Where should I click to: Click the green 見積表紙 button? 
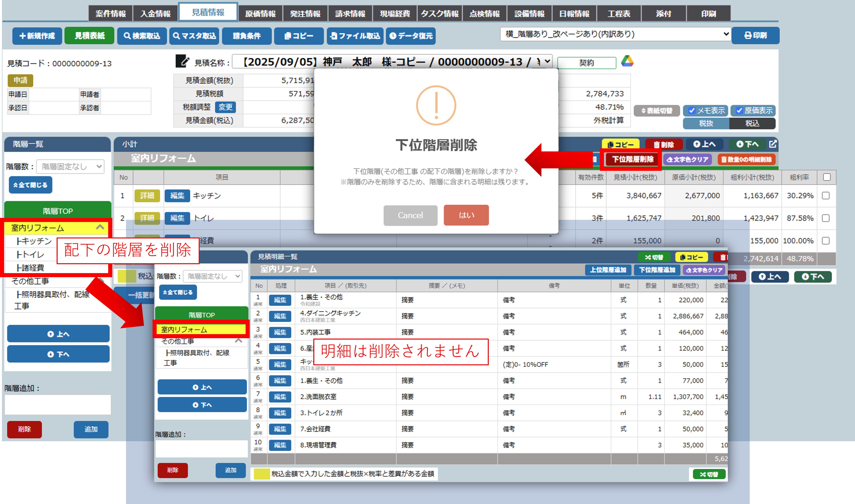[x=89, y=36]
